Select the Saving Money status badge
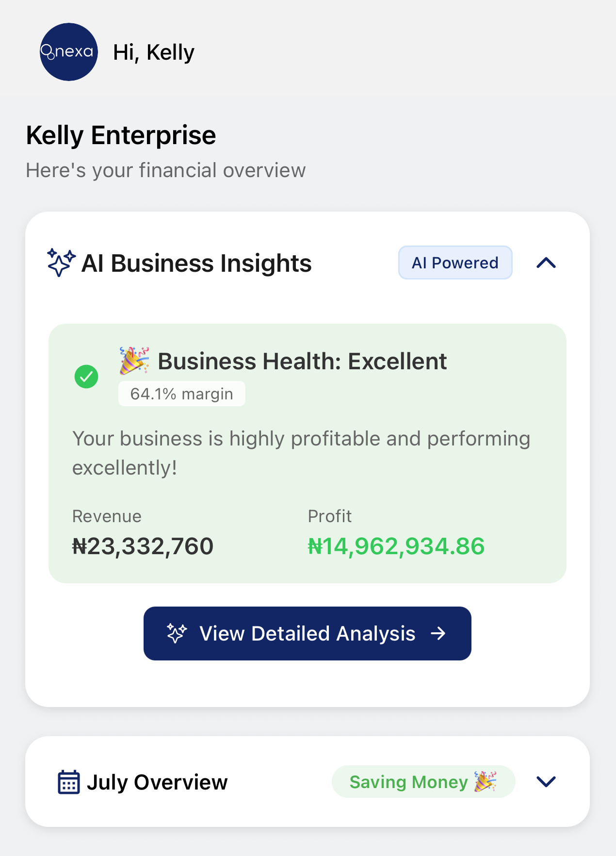 423,782
